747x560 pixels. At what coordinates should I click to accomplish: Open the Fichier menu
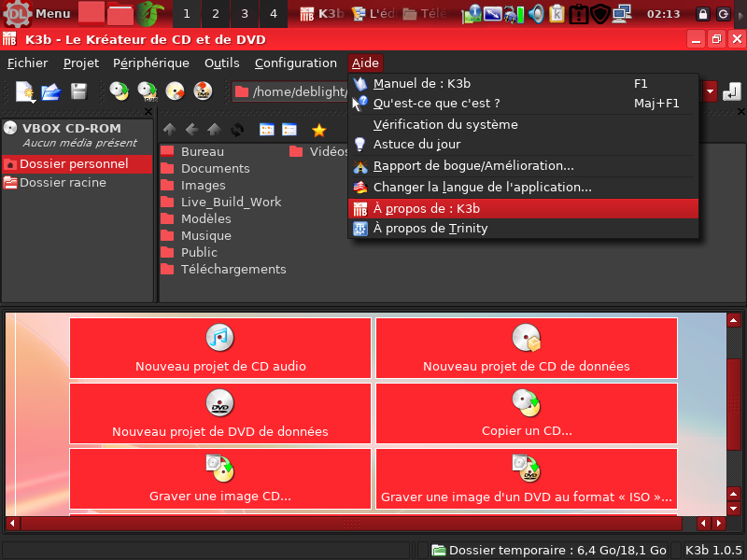tap(27, 63)
